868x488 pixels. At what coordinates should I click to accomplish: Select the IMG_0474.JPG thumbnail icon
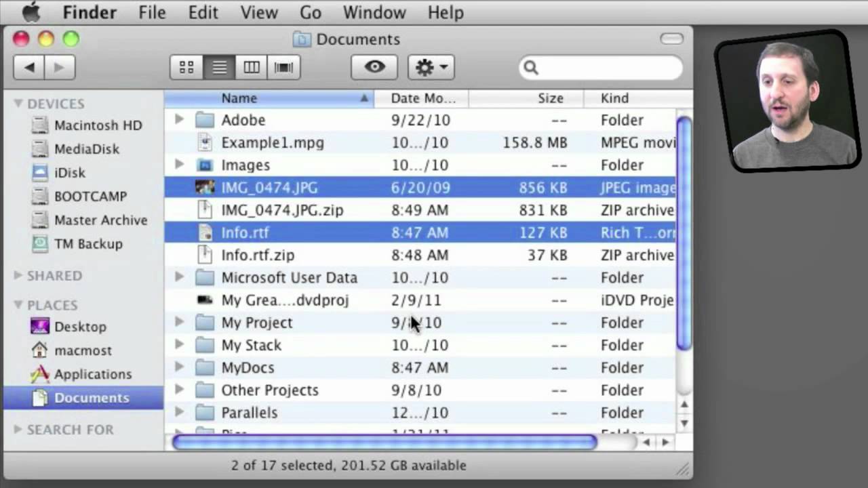[x=204, y=188]
